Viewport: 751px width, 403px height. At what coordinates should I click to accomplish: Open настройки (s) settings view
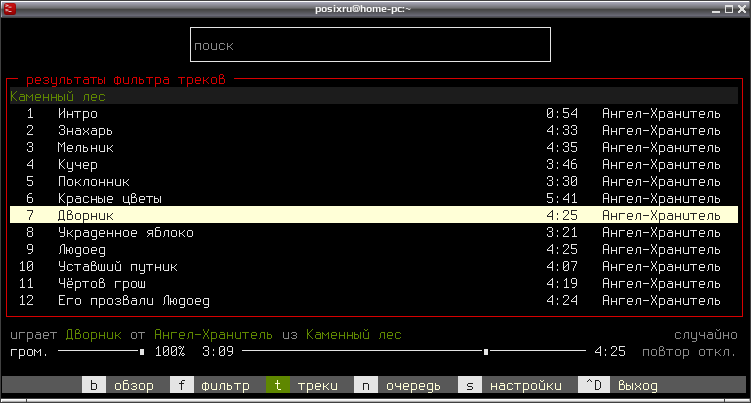(x=510, y=385)
